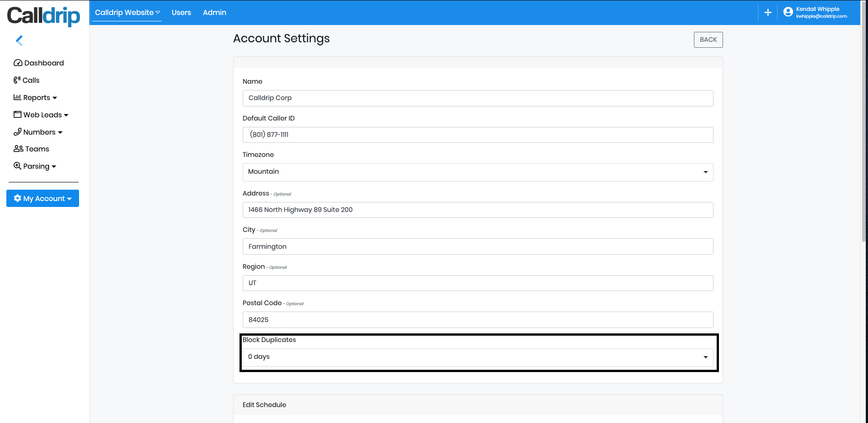This screenshot has height=423, width=868.
Task: Click the Postal Code field 84025
Action: (x=478, y=320)
